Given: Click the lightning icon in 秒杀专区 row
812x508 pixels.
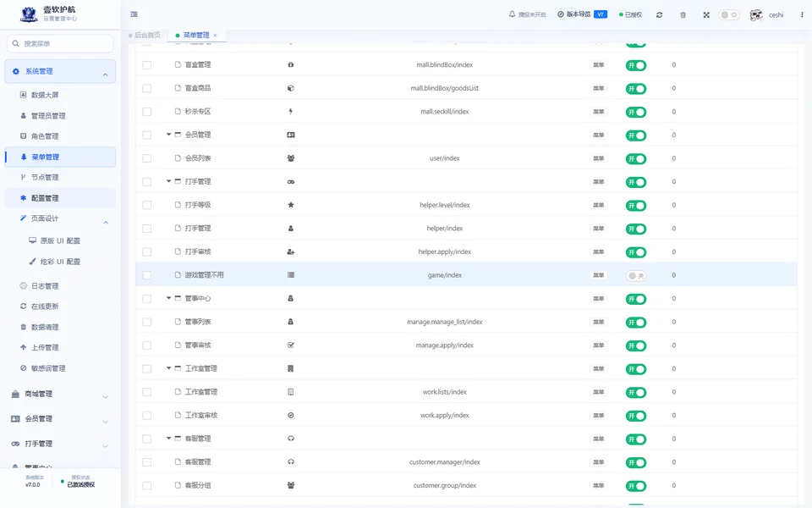Looking at the screenshot, I should coord(290,112).
